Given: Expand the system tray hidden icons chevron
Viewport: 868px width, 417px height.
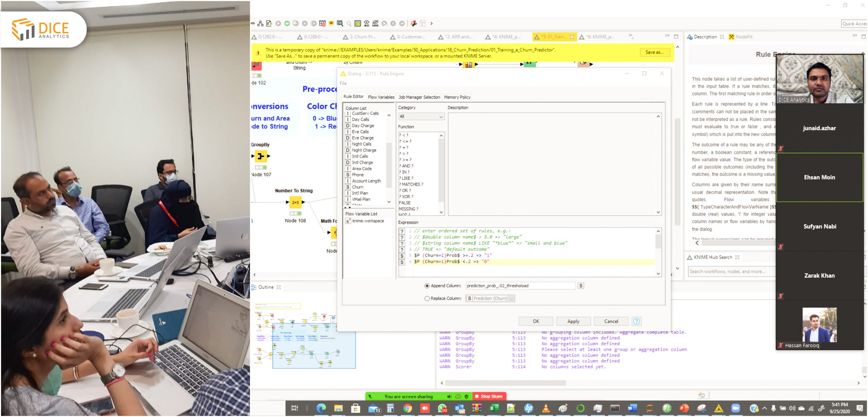Looking at the screenshot, I should [765, 408].
